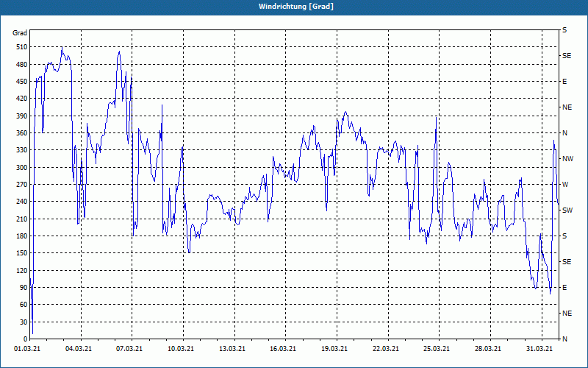Click the 510 value on the degree axis
The width and height of the screenshot is (588, 368).
(x=21, y=47)
